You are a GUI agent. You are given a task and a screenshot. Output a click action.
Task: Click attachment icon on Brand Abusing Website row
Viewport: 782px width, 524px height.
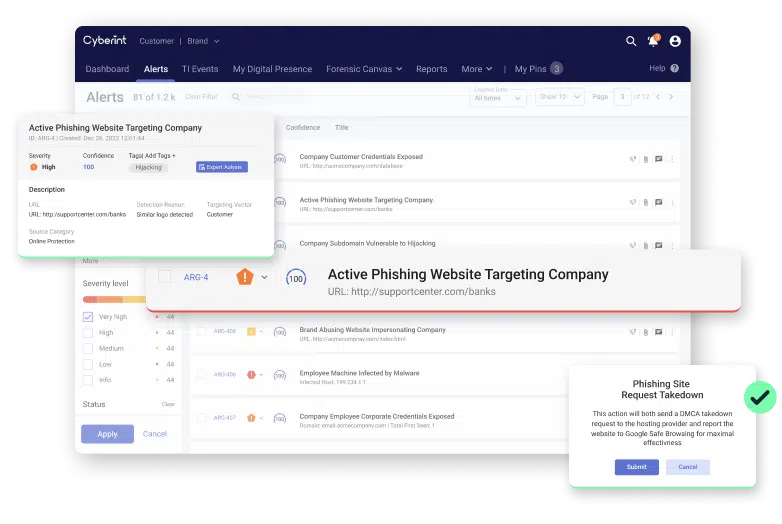click(645, 332)
